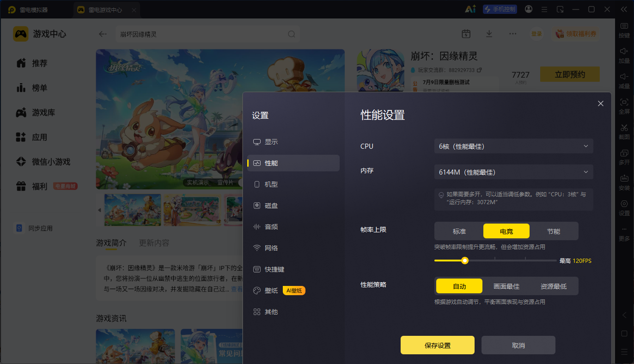The image size is (634, 364).
Task: Select 标准 frame rate mode
Action: (459, 231)
